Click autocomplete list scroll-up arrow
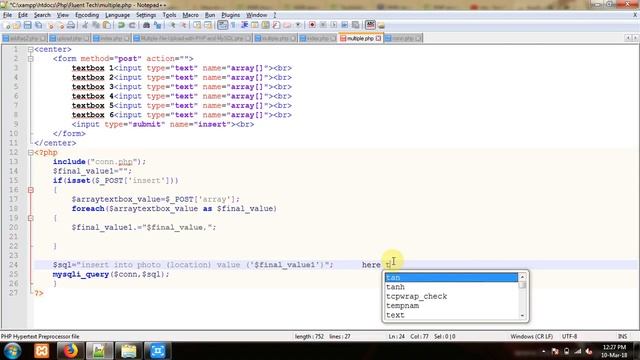Screen dimensions: 640x360 [522, 277]
